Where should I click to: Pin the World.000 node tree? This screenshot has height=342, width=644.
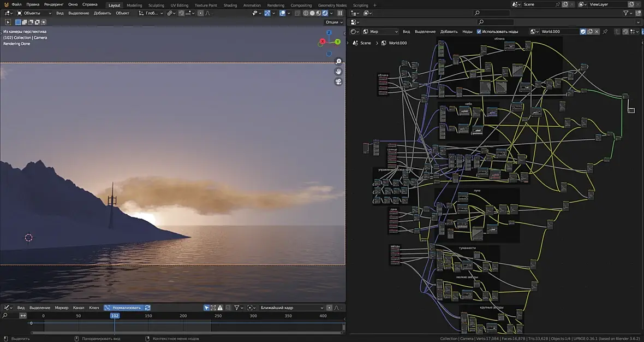tap(605, 32)
